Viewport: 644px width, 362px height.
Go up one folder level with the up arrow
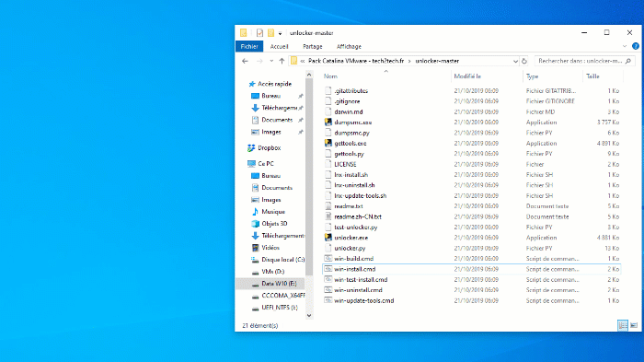282,61
